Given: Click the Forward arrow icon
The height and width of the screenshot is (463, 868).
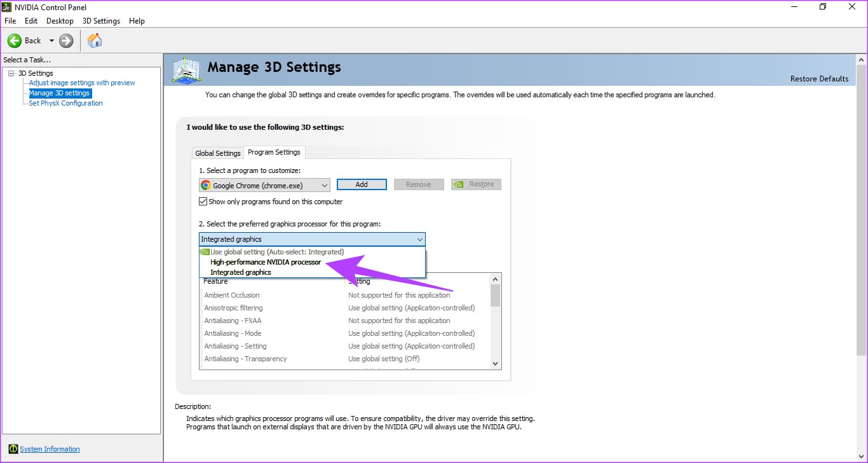Looking at the screenshot, I should click(x=66, y=41).
